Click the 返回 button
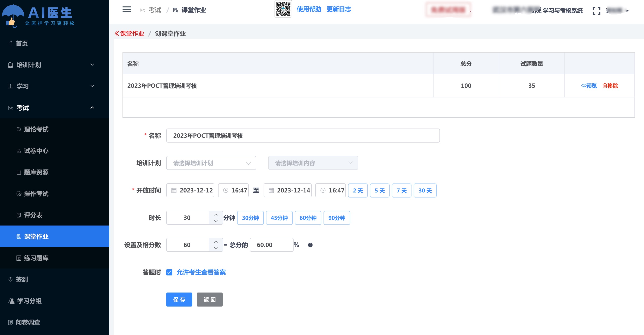Screen dimensions: 644x335 [x=210, y=300]
